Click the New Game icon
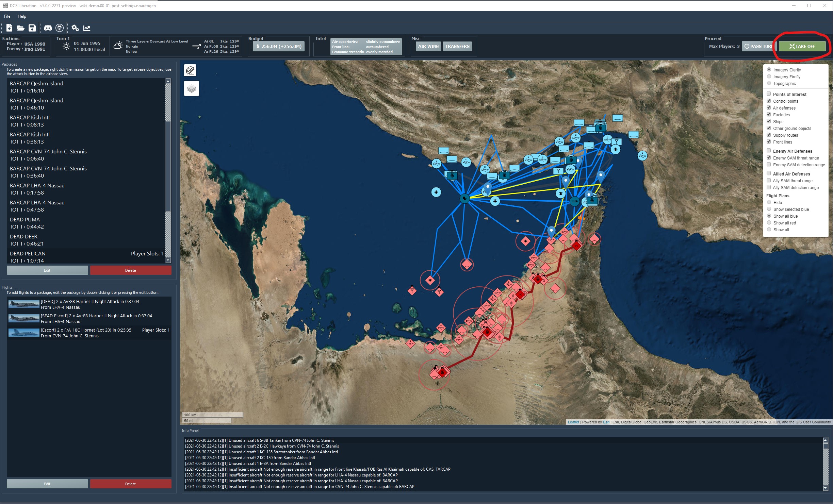Screen dimensions: 833x504 (x=9, y=28)
